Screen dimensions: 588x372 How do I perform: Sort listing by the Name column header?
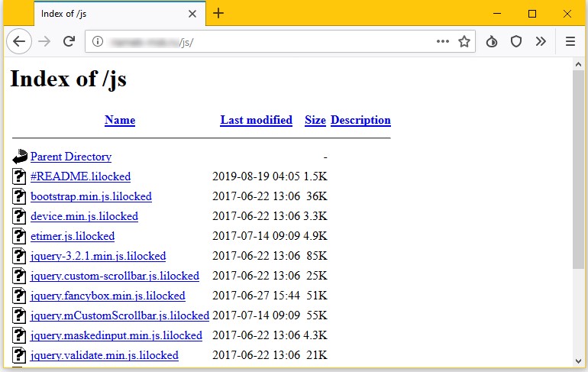[120, 120]
